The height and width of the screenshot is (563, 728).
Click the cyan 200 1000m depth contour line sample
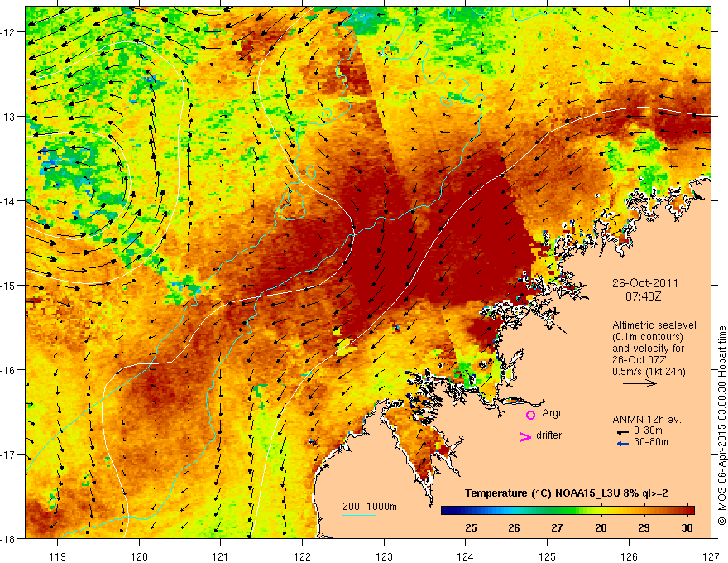pyautogui.click(x=359, y=515)
